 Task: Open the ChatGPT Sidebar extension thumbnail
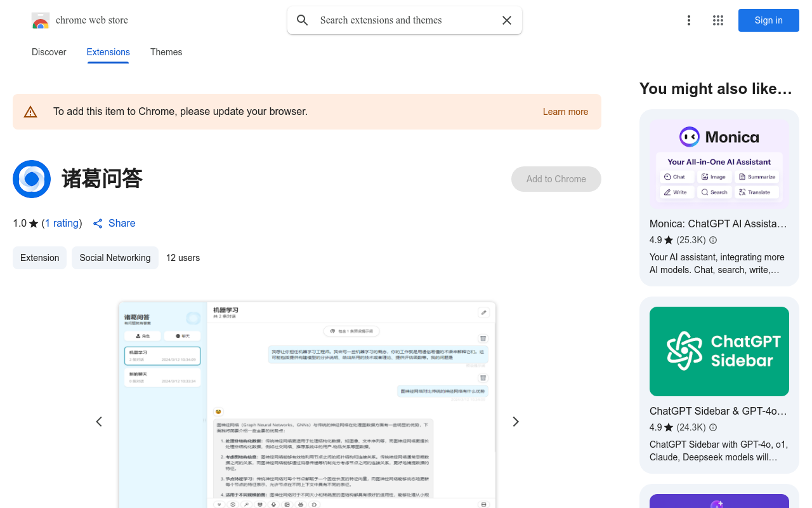(719, 351)
